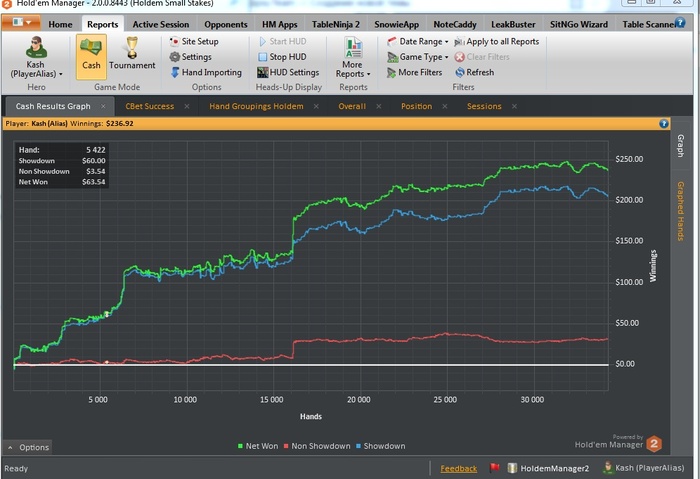
Task: Click the red flag status bar icon
Action: tap(494, 468)
